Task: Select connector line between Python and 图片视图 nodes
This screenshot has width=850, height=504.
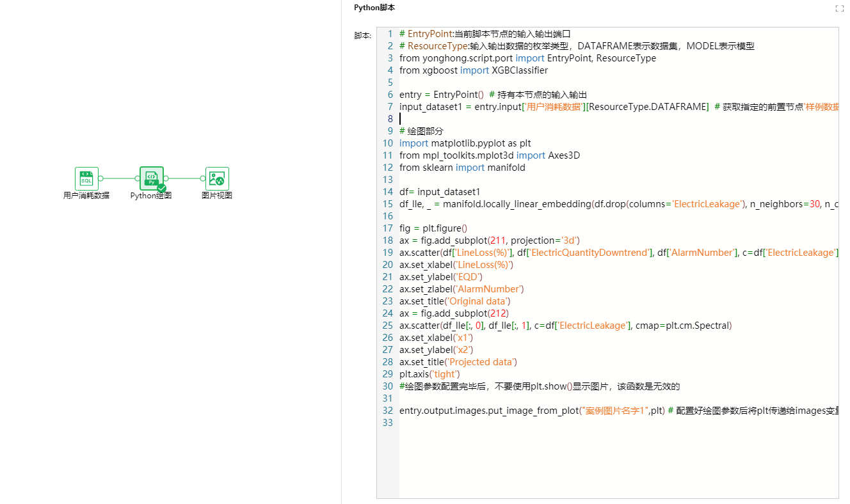Action: (x=184, y=178)
